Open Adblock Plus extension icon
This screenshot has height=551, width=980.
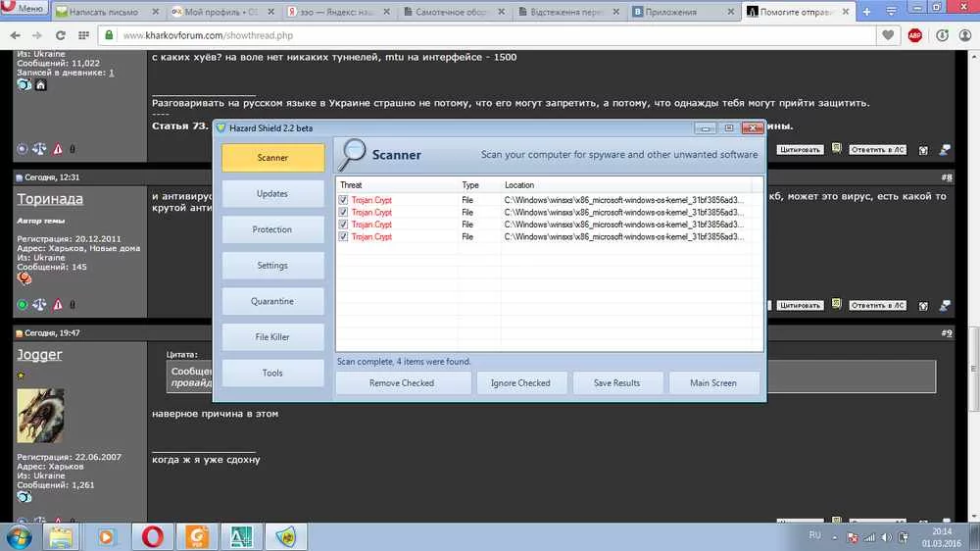[x=915, y=35]
